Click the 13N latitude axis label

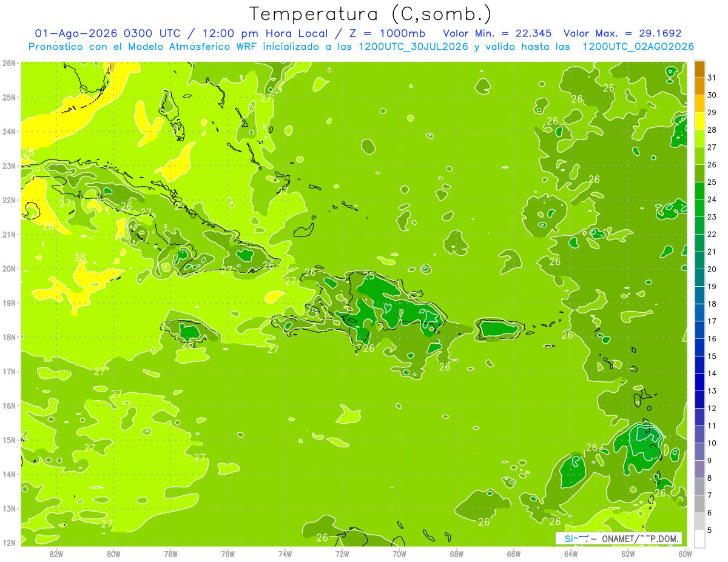pyautogui.click(x=9, y=508)
